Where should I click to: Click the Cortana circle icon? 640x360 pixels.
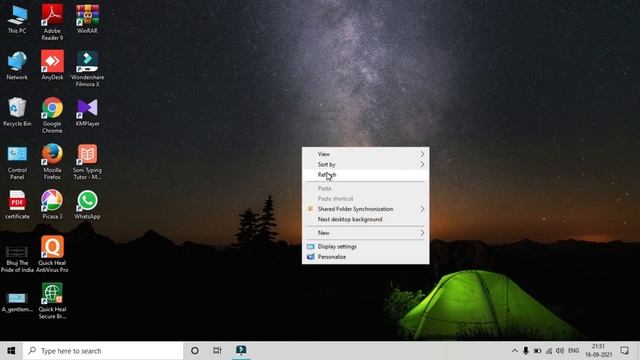coord(195,351)
